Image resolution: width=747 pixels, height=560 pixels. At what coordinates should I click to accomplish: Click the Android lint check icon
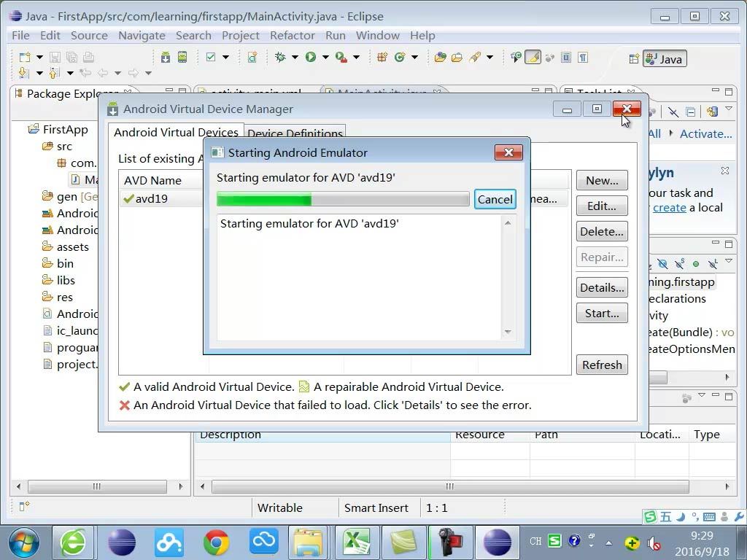pyautogui.click(x=211, y=57)
